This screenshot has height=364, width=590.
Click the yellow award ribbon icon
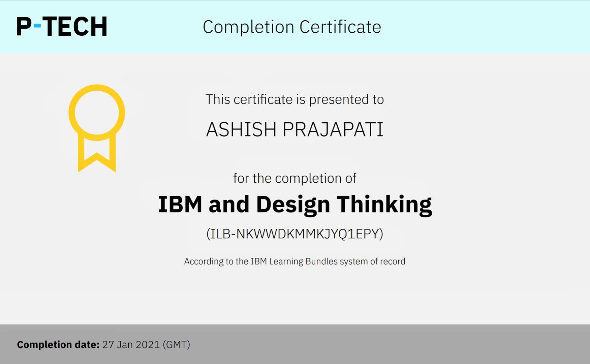tap(97, 128)
